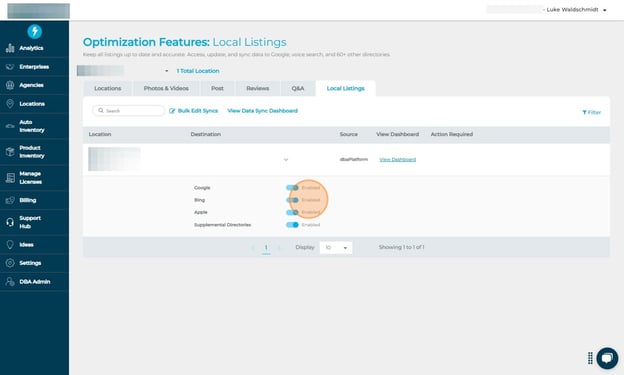
Task: Click the Destination column header
Action: coord(206,134)
